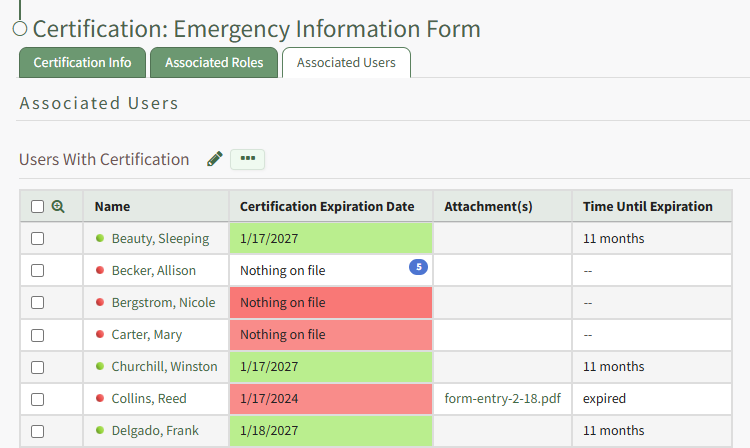Click green status dot beside Beauty, Sleeping
This screenshot has width=750, height=448.
tap(100, 239)
